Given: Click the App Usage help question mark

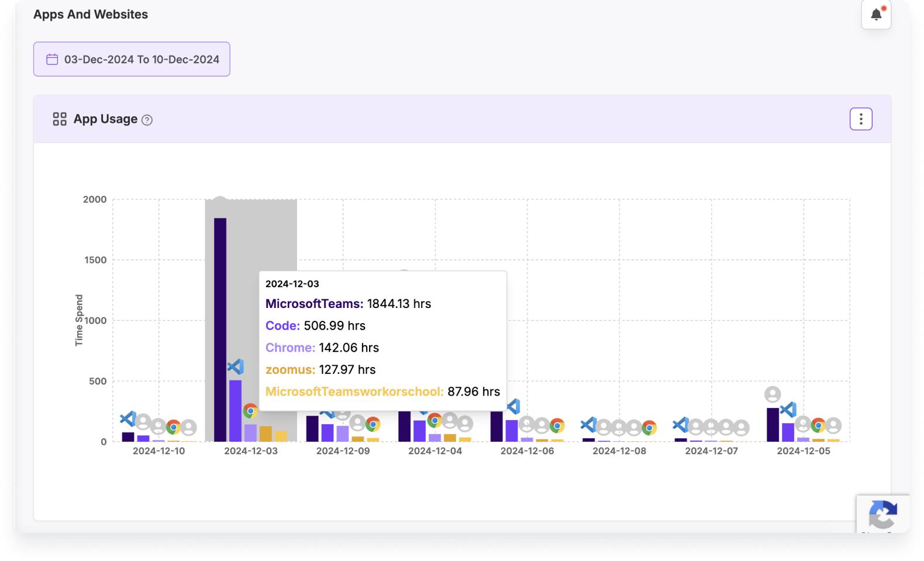Looking at the screenshot, I should point(147,120).
